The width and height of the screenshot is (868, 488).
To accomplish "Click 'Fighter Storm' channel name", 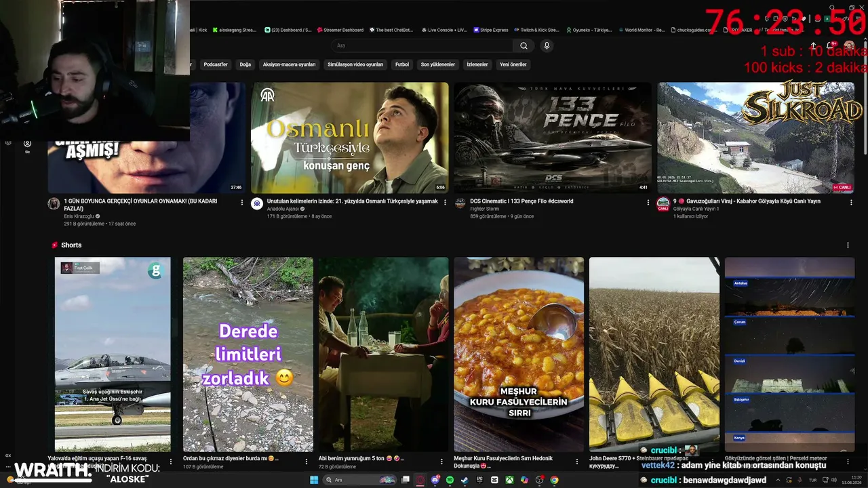I will (x=484, y=209).
